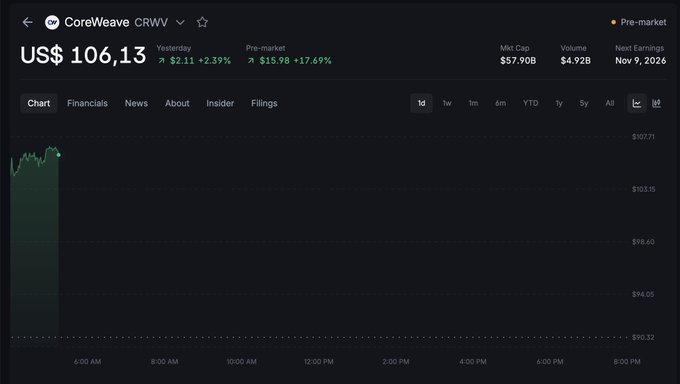Click the 6:00 PM time label
Image resolution: width=680 pixels, height=384 pixels.
[x=550, y=361]
